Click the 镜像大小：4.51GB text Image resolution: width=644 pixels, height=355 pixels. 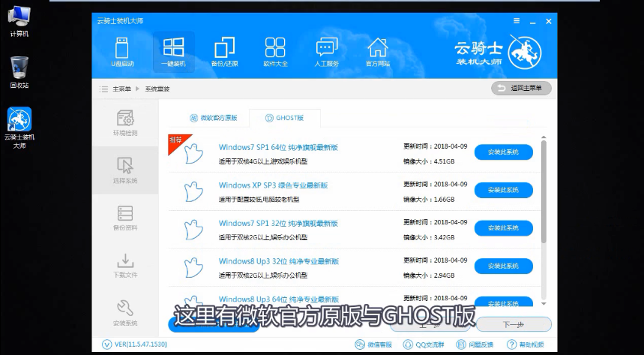pos(429,161)
